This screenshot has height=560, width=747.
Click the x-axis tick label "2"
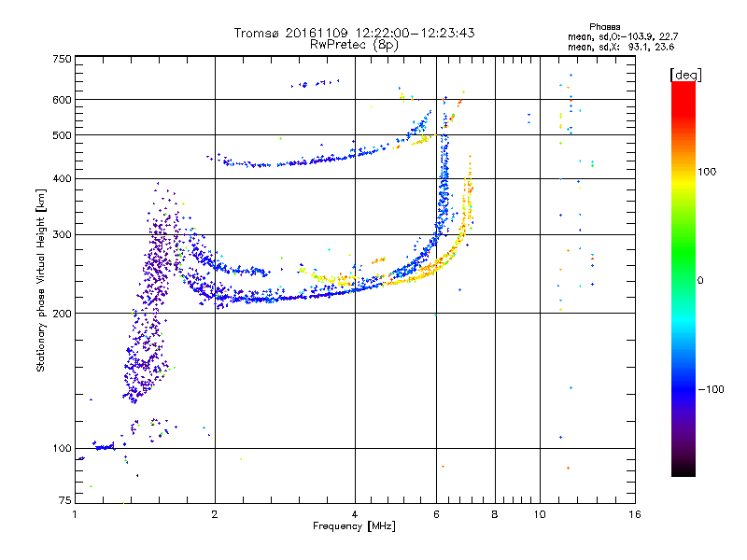(215, 514)
